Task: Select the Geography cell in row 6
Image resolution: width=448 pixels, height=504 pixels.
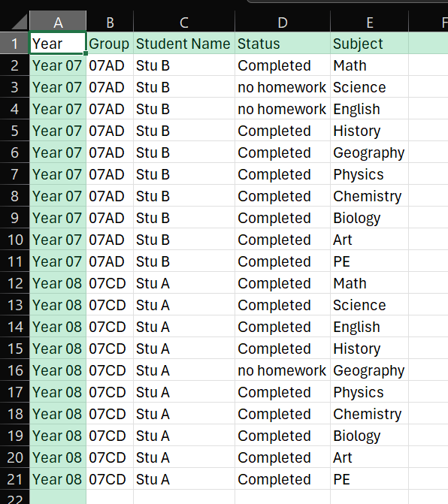Action: tap(370, 152)
